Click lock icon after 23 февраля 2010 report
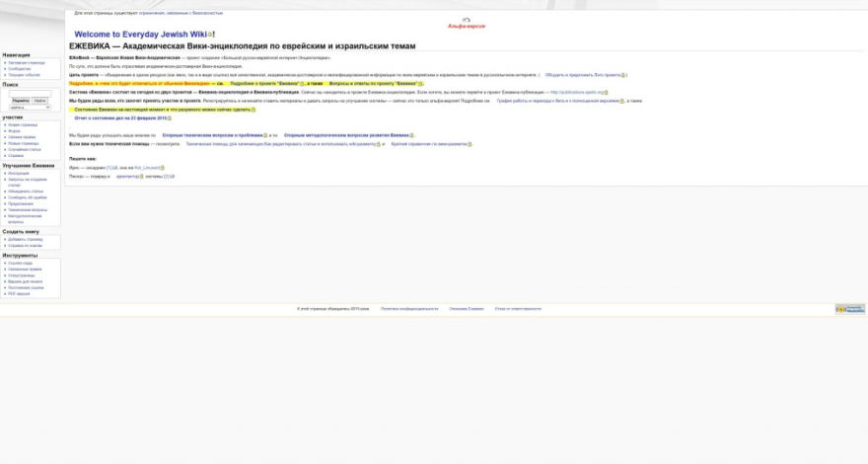868x464 pixels. pyautogui.click(x=169, y=117)
